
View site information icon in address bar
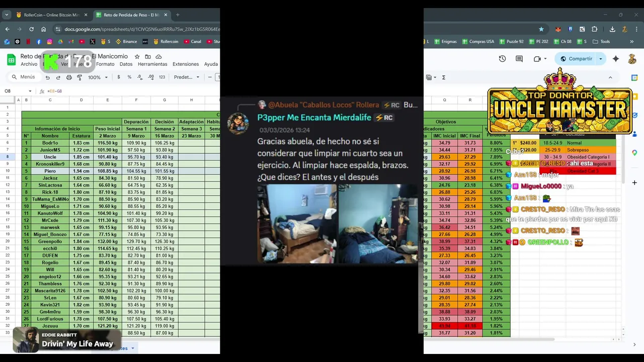coord(58,29)
